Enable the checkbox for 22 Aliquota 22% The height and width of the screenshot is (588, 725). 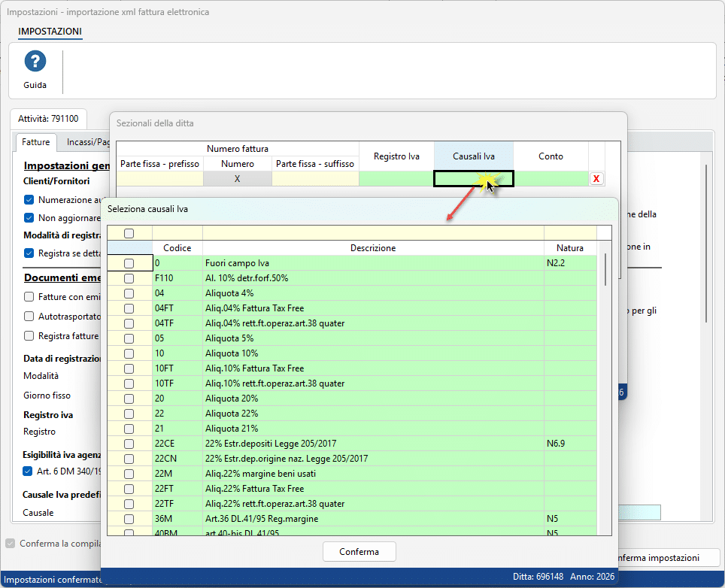(129, 414)
